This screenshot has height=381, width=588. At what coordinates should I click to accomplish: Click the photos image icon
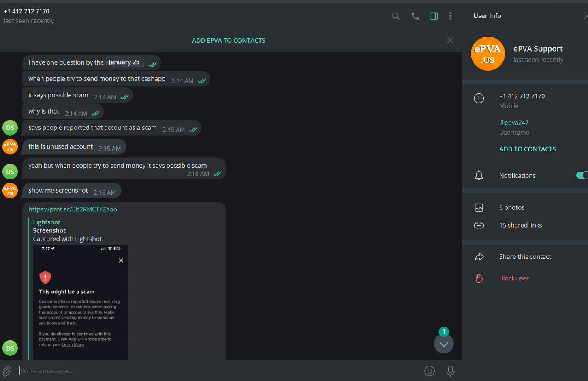[479, 208]
